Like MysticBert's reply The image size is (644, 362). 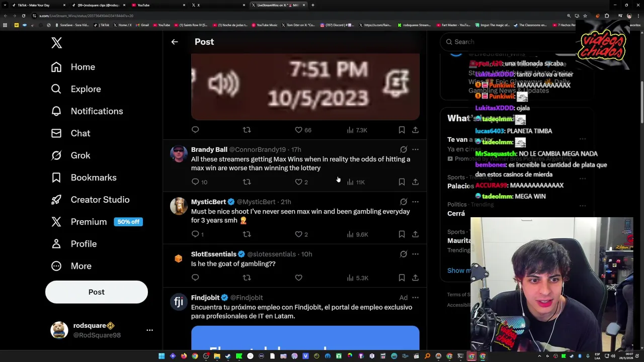[x=301, y=234]
